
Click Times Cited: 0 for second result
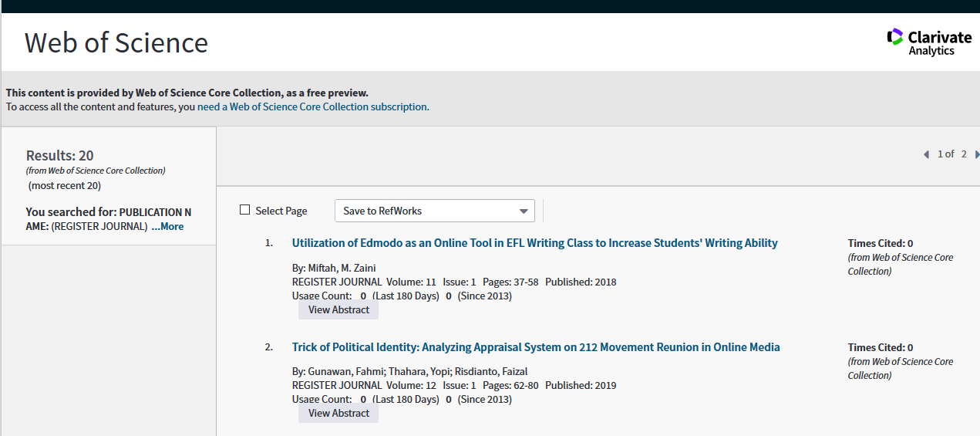tap(881, 347)
